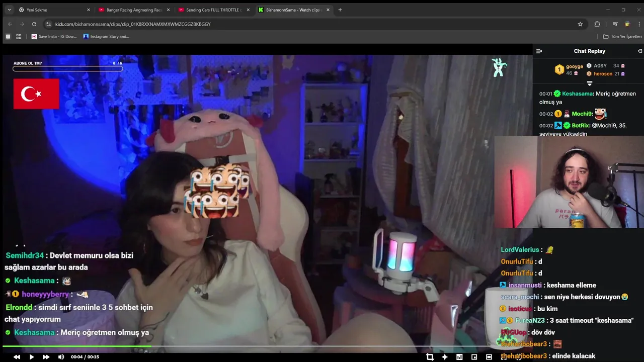Open AOSY second-place gifter entry
The height and width of the screenshot is (362, 644).
[x=606, y=66]
